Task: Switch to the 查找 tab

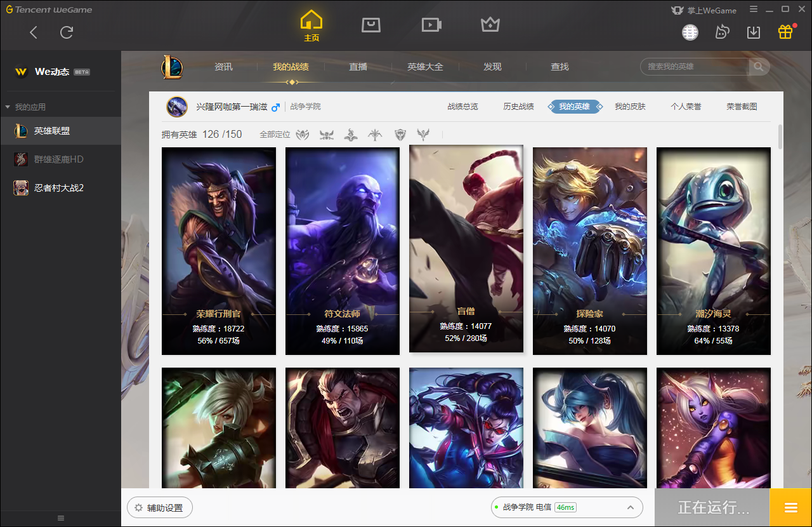Action: (560, 67)
